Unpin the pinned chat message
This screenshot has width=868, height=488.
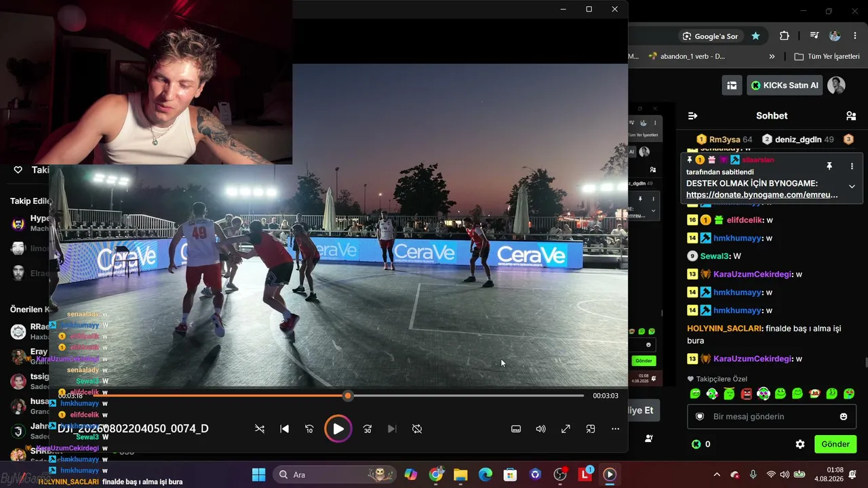[829, 166]
